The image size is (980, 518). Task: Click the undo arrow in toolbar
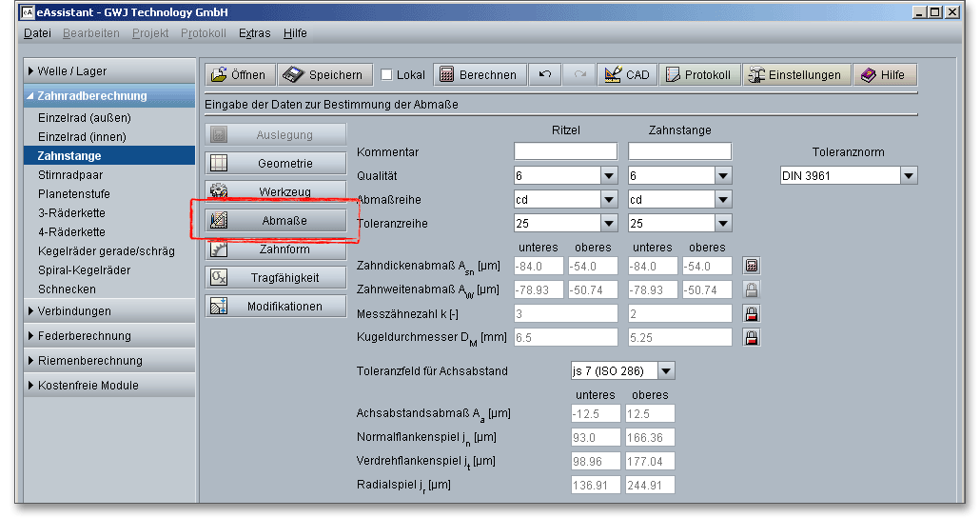coord(545,75)
